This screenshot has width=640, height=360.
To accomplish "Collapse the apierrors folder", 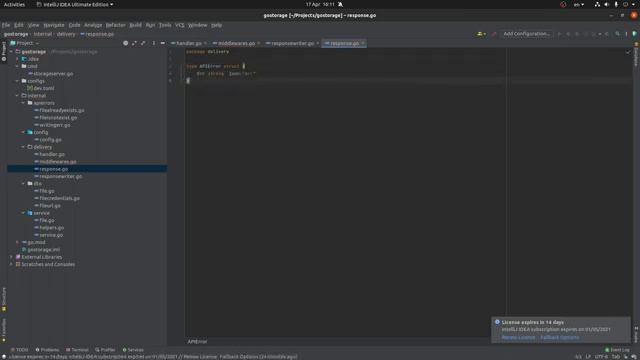I will pyautogui.click(x=23, y=103).
